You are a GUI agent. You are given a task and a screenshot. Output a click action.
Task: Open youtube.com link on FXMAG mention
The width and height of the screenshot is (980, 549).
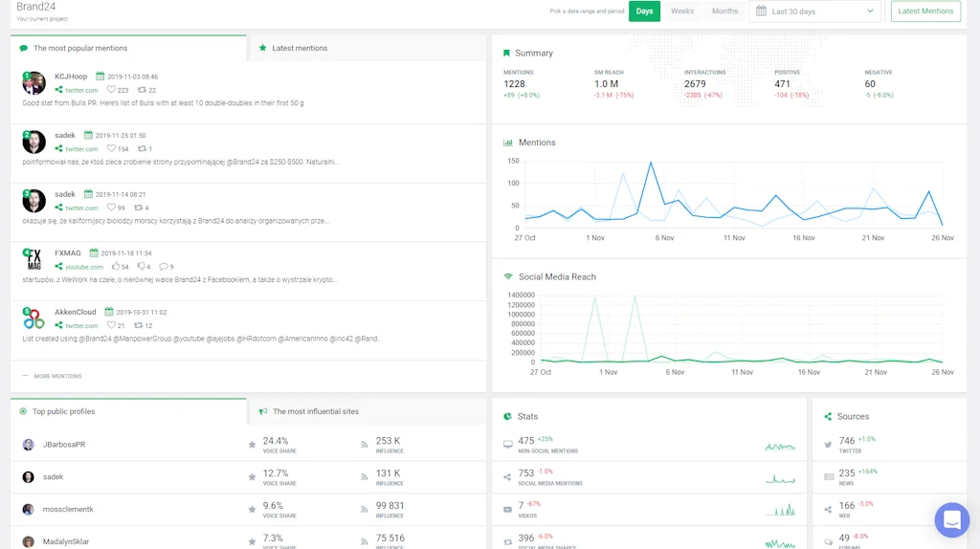coord(83,267)
